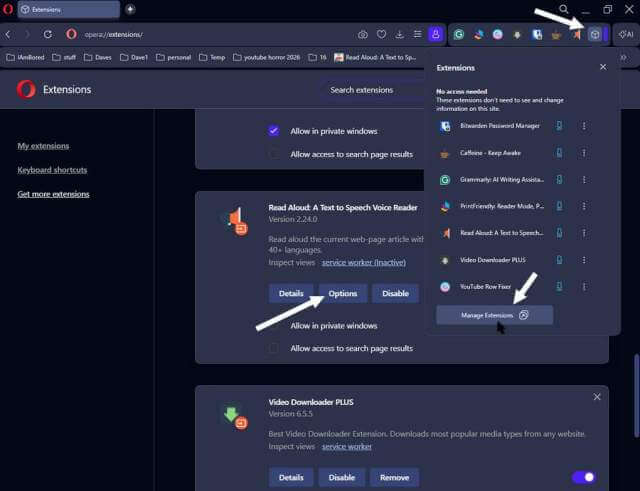The height and width of the screenshot is (491, 640).
Task: Open the tab search magnifier icon
Action: click(564, 9)
